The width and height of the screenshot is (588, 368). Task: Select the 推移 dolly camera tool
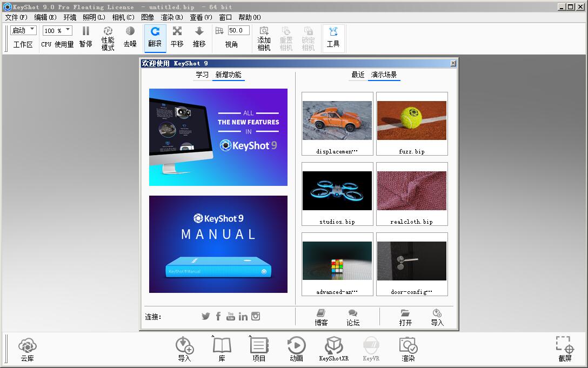(x=199, y=37)
